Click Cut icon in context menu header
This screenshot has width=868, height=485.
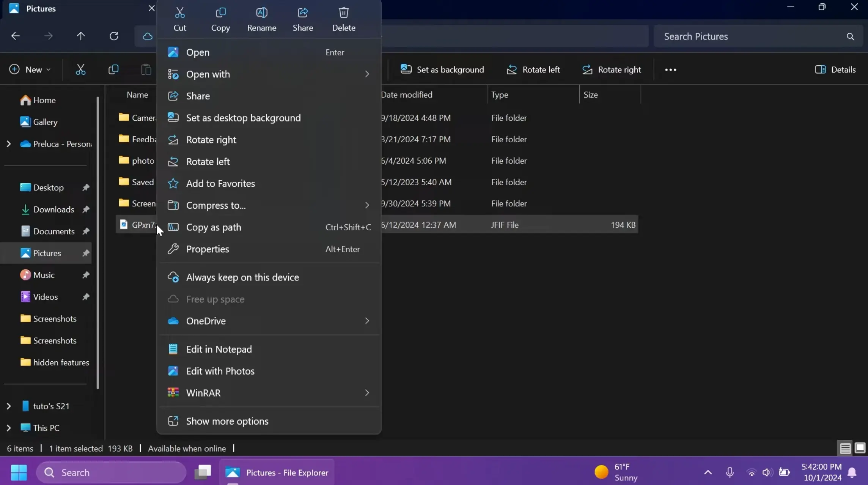[180, 13]
